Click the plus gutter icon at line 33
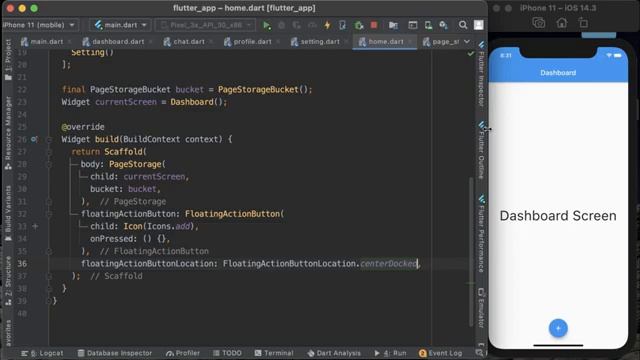Screen dimensions: 640x360 35,226
